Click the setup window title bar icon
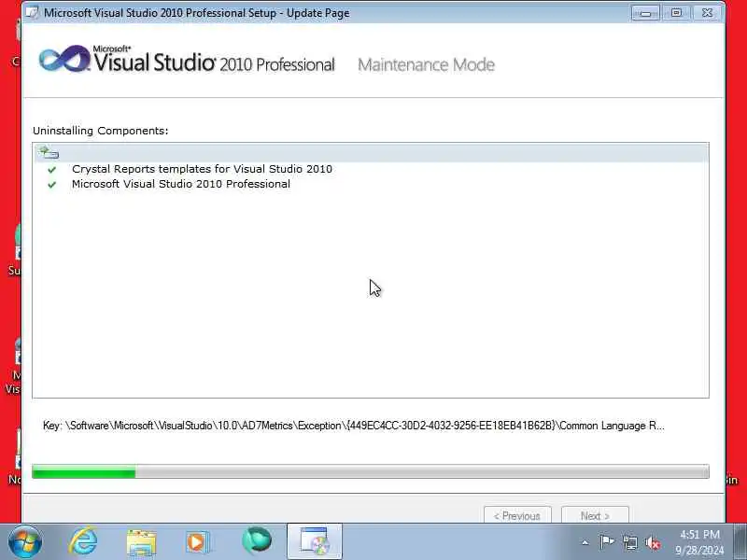The width and height of the screenshot is (747, 560). point(33,13)
